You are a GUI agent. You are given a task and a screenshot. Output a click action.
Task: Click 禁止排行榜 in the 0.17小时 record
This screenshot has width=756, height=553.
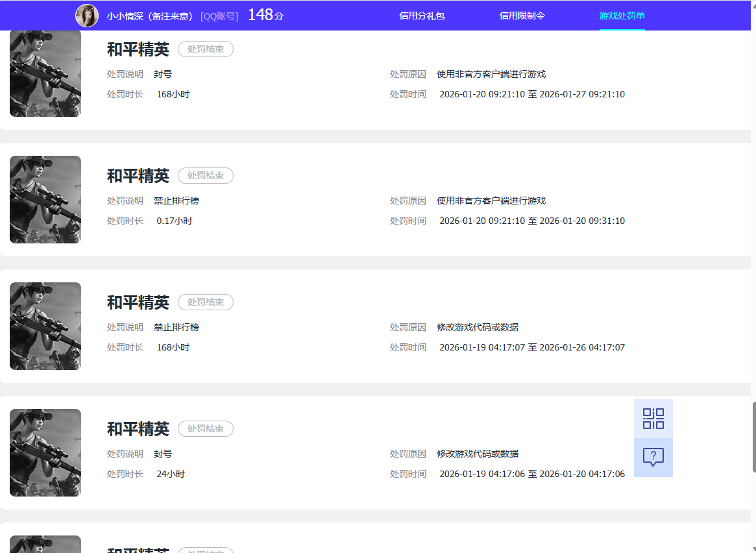[x=177, y=201]
